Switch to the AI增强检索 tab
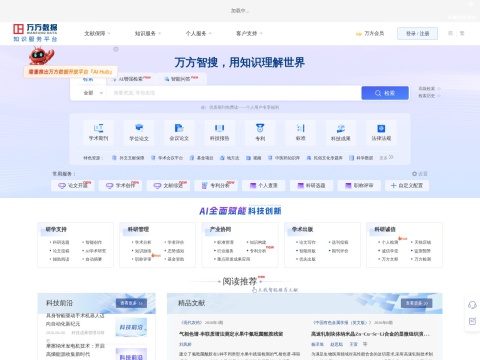Image resolution: width=480 pixels, height=360 pixels. click(132, 79)
